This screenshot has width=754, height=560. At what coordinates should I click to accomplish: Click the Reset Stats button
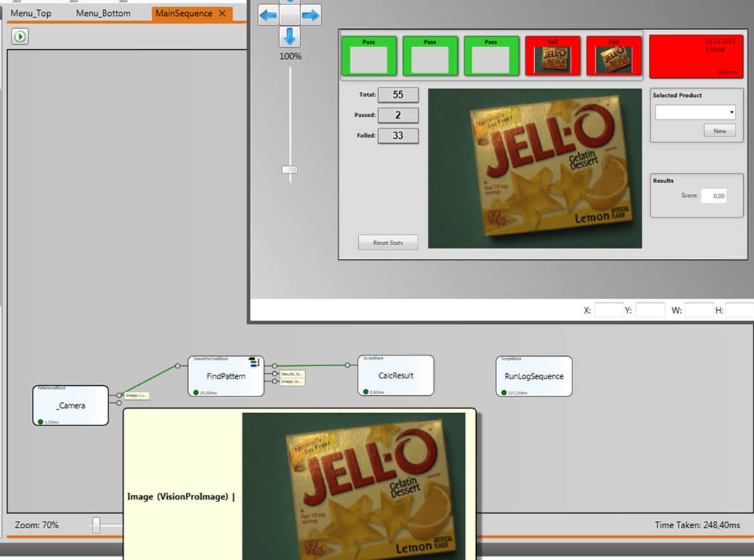pyautogui.click(x=388, y=243)
